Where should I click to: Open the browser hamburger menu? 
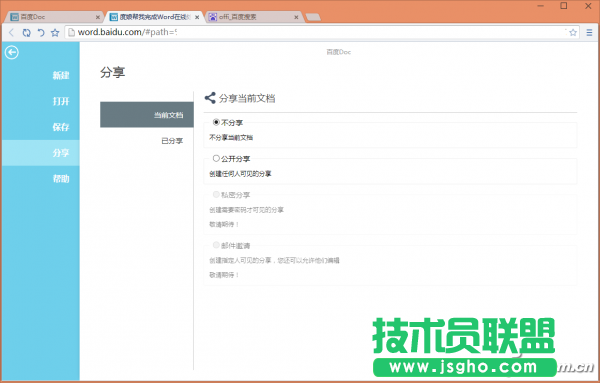point(589,33)
